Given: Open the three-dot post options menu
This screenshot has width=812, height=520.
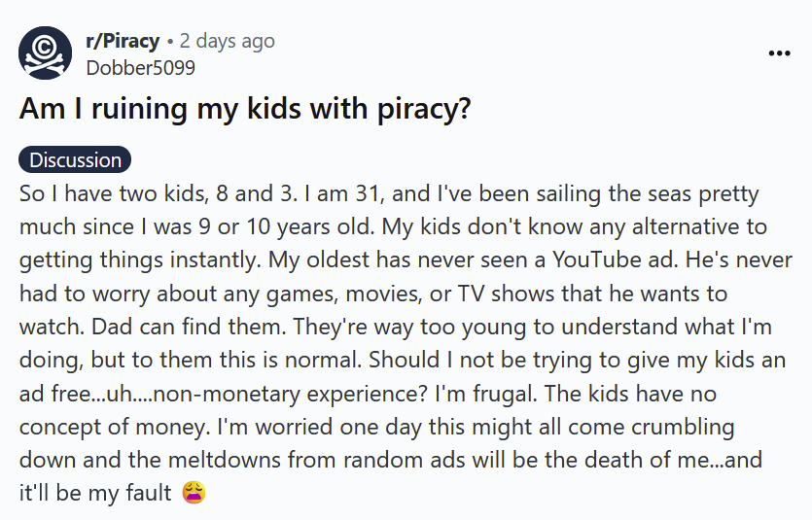Looking at the screenshot, I should pyautogui.click(x=779, y=53).
